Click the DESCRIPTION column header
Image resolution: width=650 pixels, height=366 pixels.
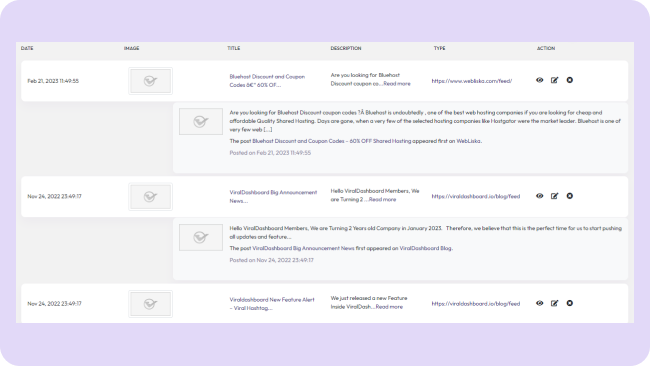[x=346, y=48]
